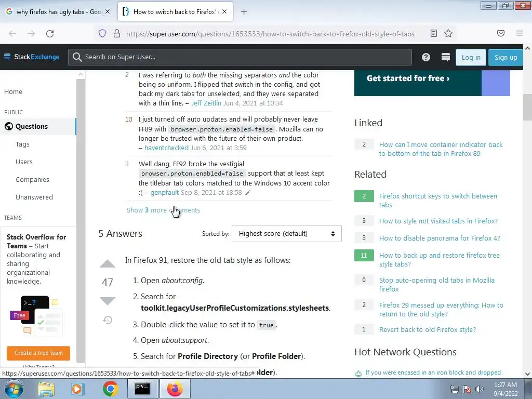This screenshot has width=532, height=399.
Task: Open Google Chrome from the taskbar
Action: click(x=110, y=389)
